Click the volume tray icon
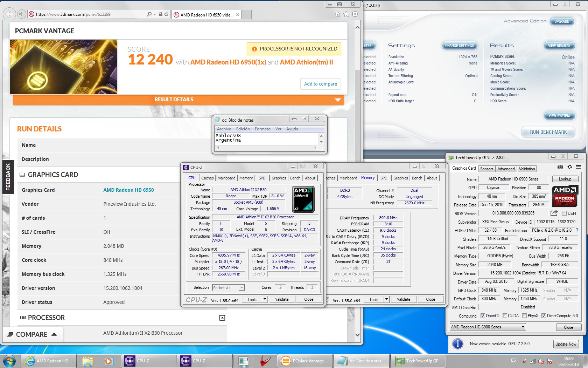 click(x=541, y=361)
